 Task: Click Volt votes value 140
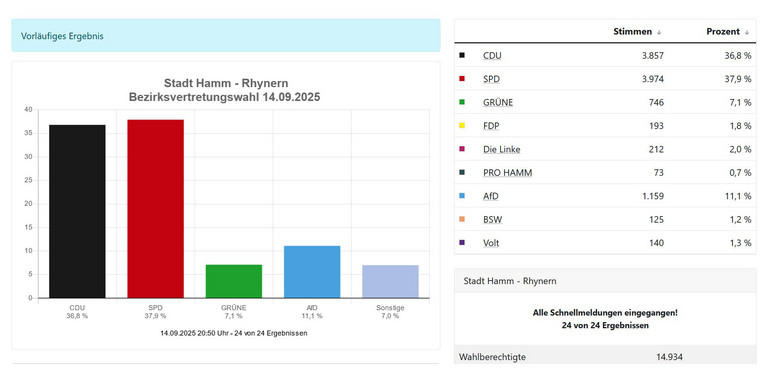coord(656,243)
